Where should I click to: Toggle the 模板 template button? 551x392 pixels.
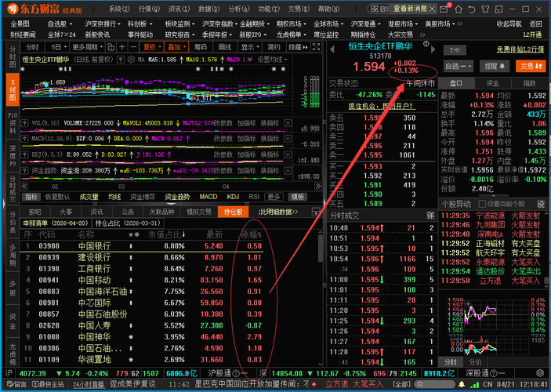[298, 197]
